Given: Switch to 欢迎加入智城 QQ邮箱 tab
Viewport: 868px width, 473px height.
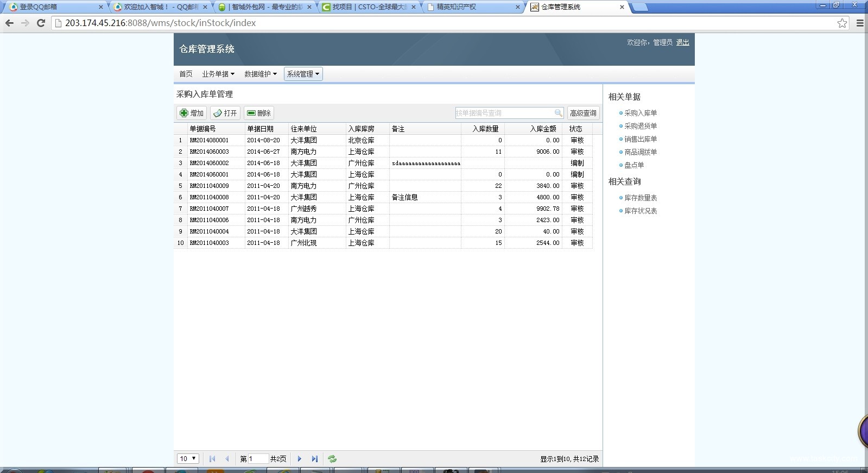Looking at the screenshot, I should (161, 7).
